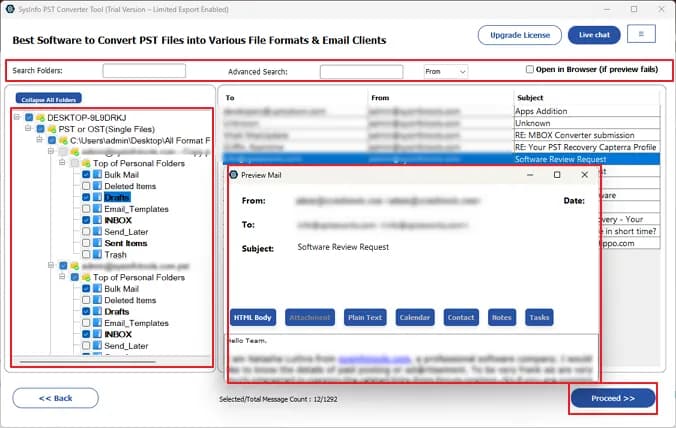Click the folder icon of the first Top of Personal Folders

[x=86, y=163]
